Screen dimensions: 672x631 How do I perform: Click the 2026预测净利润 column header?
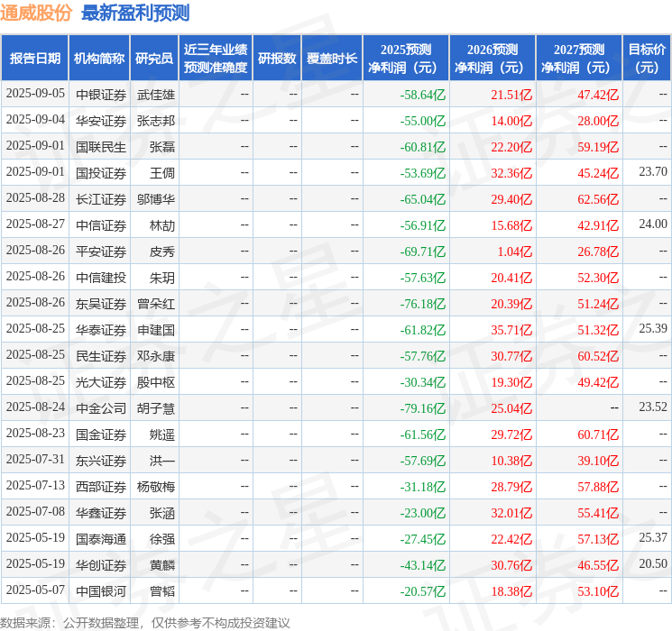click(x=492, y=59)
